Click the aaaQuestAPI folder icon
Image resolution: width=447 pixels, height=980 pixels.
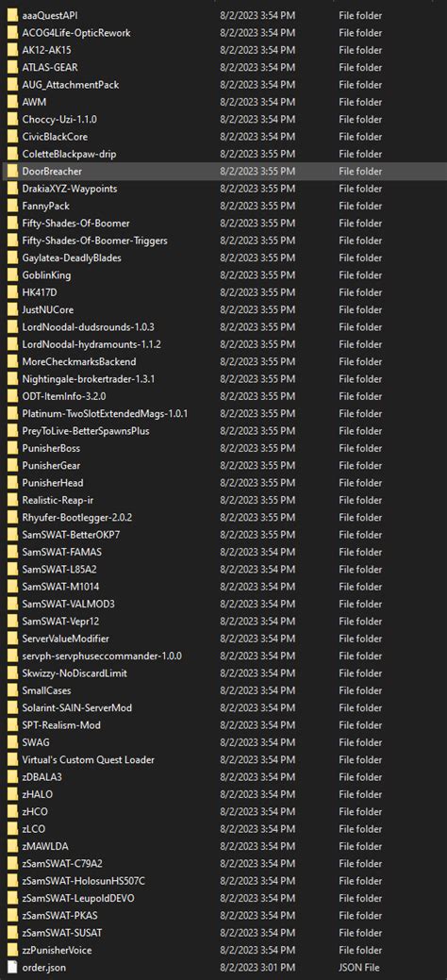(12, 15)
